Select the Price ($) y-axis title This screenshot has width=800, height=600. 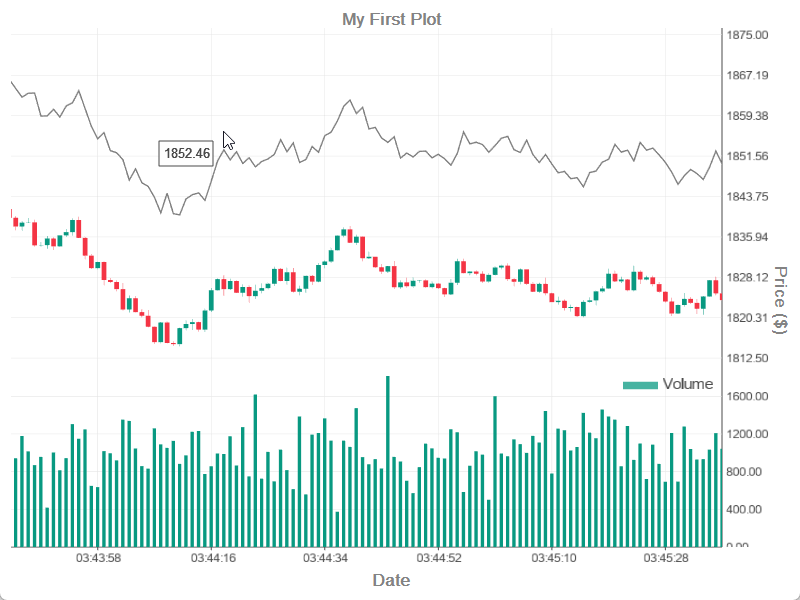[x=782, y=299]
